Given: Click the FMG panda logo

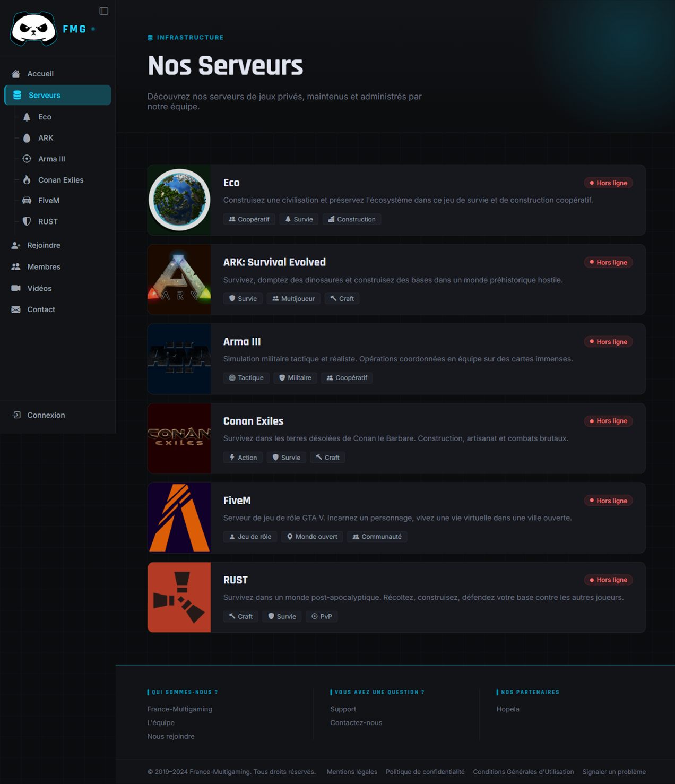Looking at the screenshot, I should tap(33, 29).
